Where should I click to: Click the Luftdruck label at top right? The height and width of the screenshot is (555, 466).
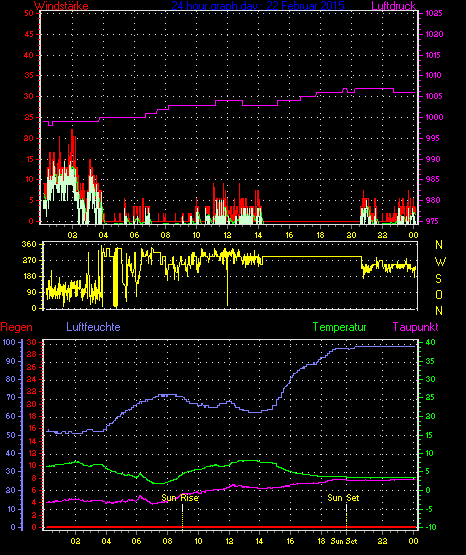point(393,6)
